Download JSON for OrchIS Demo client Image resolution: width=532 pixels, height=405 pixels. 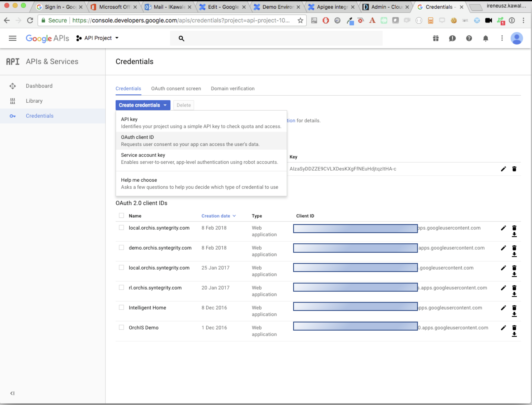pyautogui.click(x=514, y=334)
